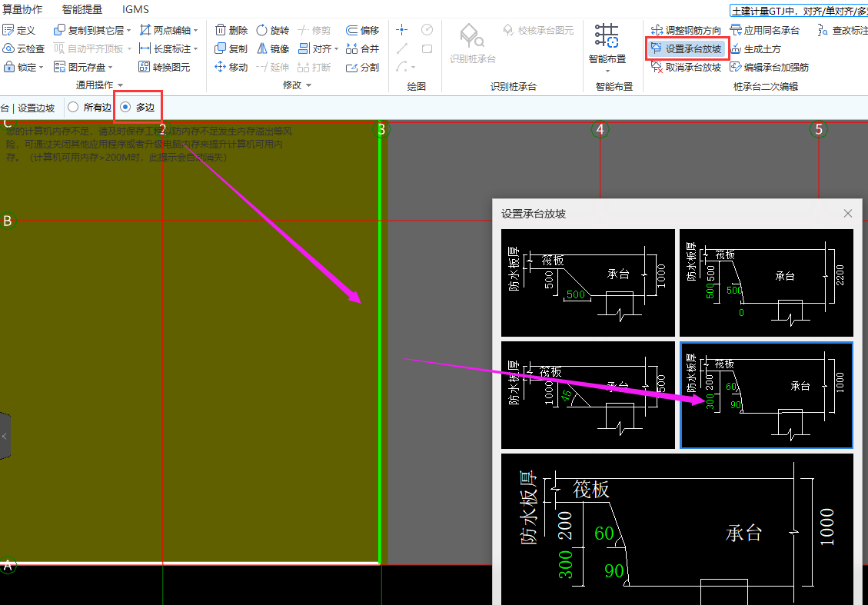
Task: Click 调整钢筋方向 adjust rebar direction
Action: pos(686,31)
